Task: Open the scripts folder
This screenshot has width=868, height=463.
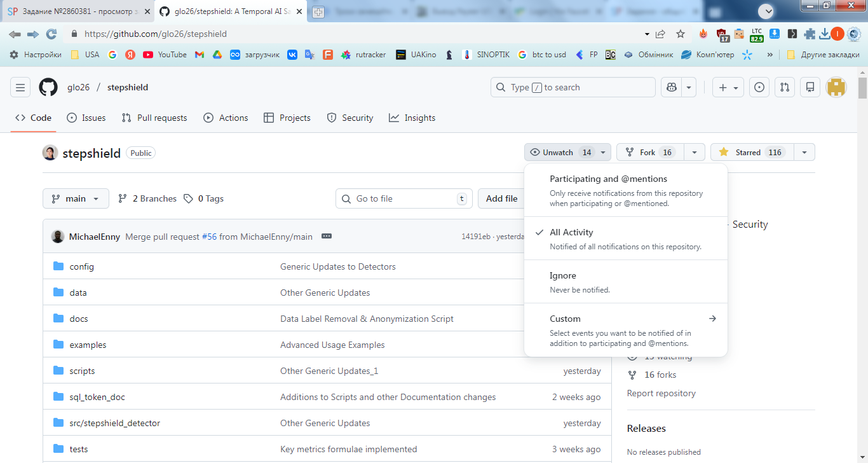Action: 82,371
